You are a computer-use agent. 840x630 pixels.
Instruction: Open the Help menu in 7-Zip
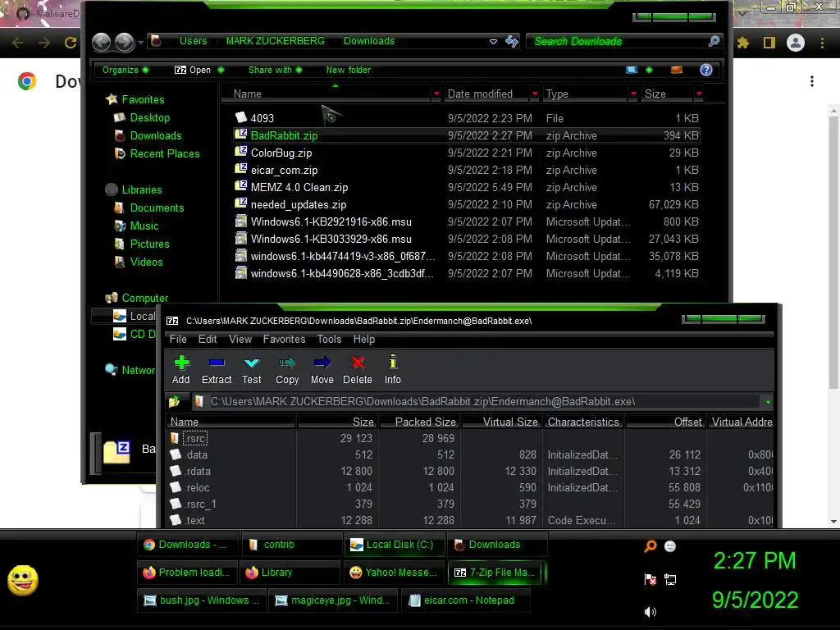point(363,339)
